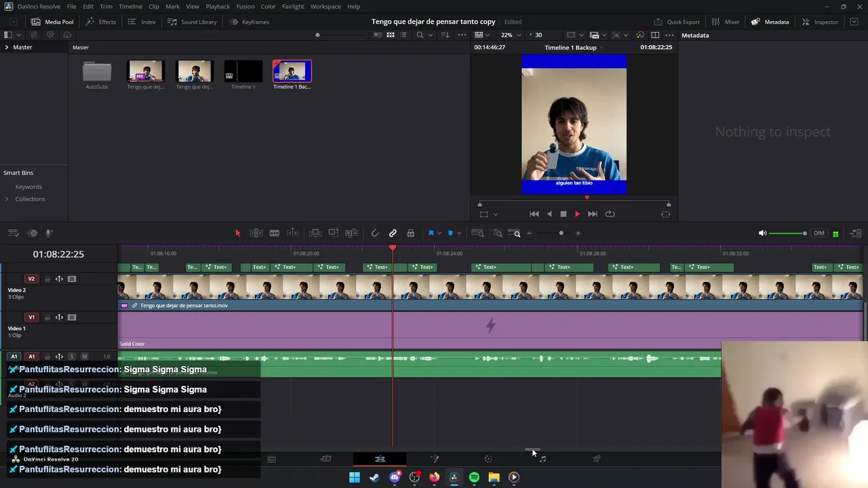The image size is (868, 488).
Task: Click the replace clip icon
Action: (x=351, y=233)
